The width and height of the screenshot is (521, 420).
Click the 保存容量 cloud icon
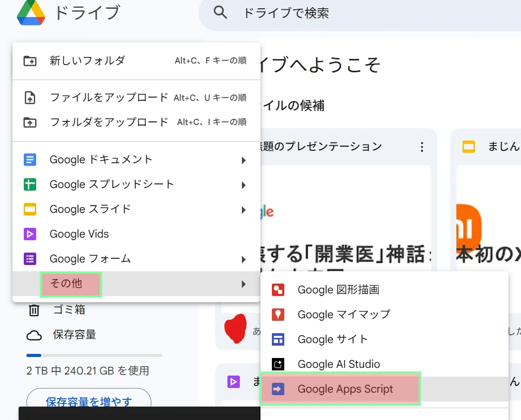34,335
